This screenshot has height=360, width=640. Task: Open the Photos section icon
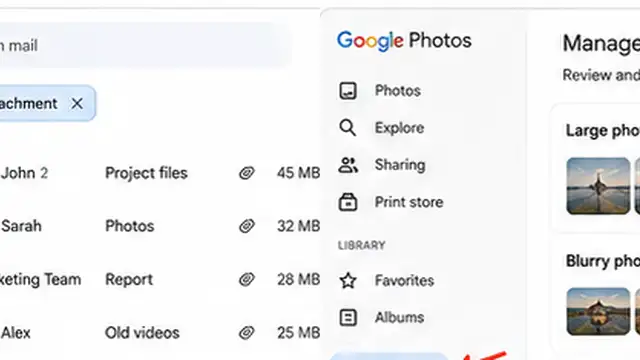(348, 91)
